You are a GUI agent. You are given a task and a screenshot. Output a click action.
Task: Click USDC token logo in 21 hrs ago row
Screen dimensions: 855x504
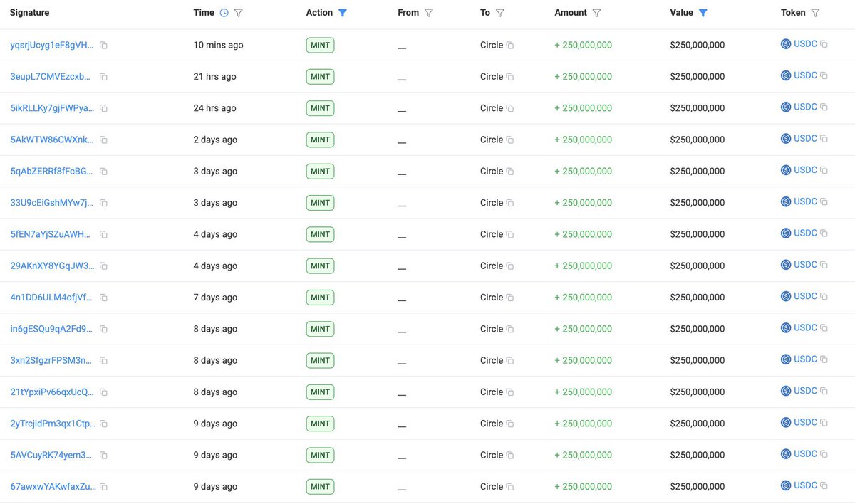coord(786,75)
